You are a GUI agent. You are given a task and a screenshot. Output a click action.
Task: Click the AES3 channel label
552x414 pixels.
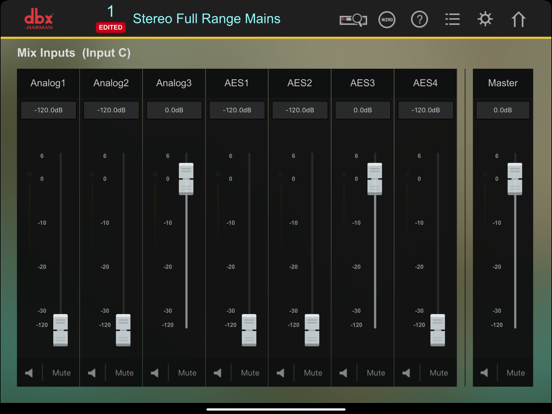362,83
